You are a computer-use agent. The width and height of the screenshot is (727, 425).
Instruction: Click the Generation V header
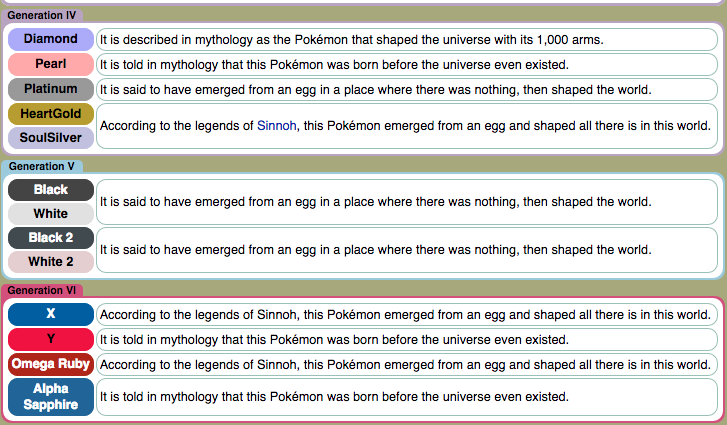41,166
